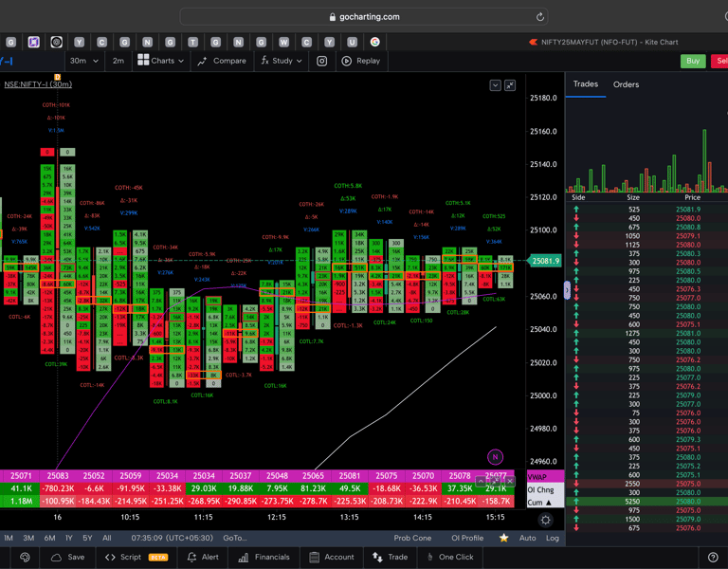Select the 1Y range
The image size is (728, 569).
pos(68,538)
